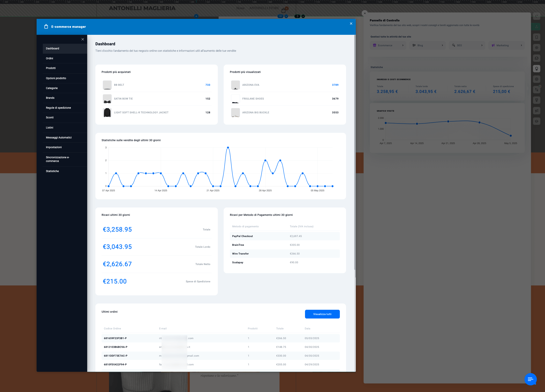
Task: Click ARIZONA BIG BUCKLE product name
Action: pos(256,113)
